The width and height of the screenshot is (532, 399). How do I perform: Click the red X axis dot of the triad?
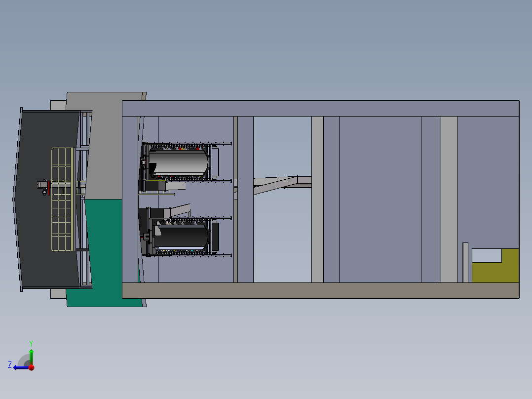coord(32,367)
